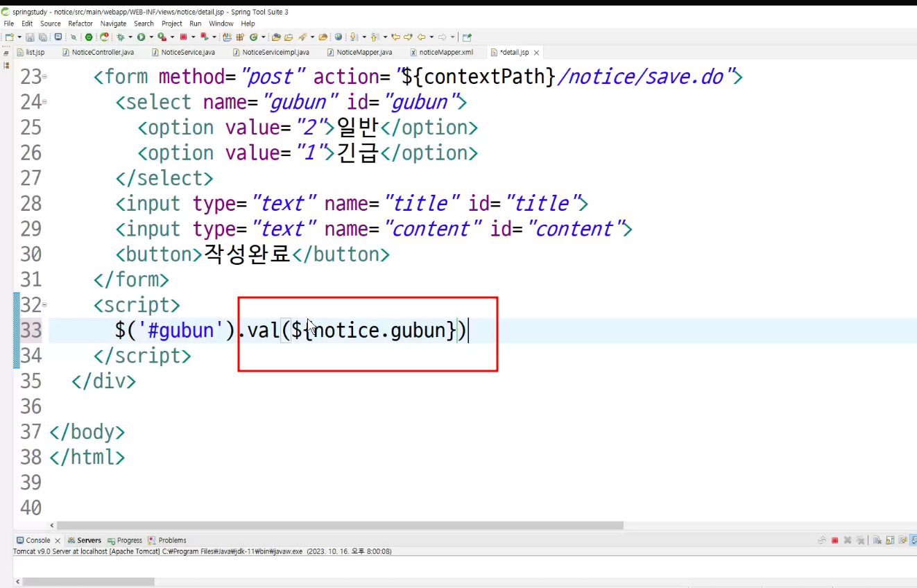Switch to NoticeMapper.java tab
Screen dimensions: 917x588
point(360,52)
